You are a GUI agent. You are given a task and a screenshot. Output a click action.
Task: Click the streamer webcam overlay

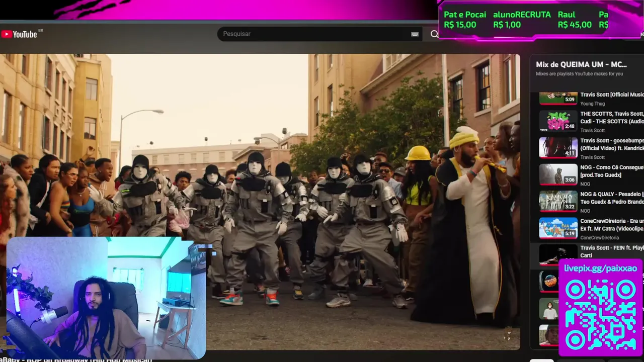pos(106,298)
